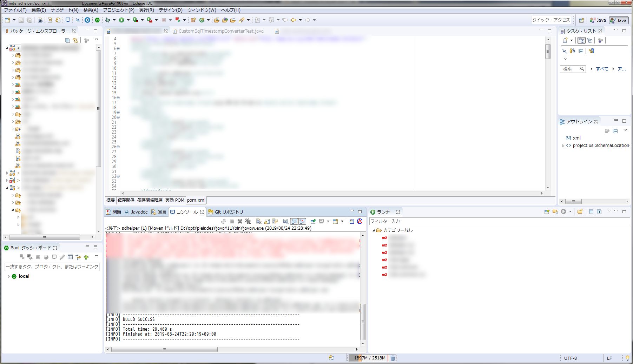Screen dimensions: 633x364
Task: Open the ファイル(F) menu
Action: [x=15, y=10]
